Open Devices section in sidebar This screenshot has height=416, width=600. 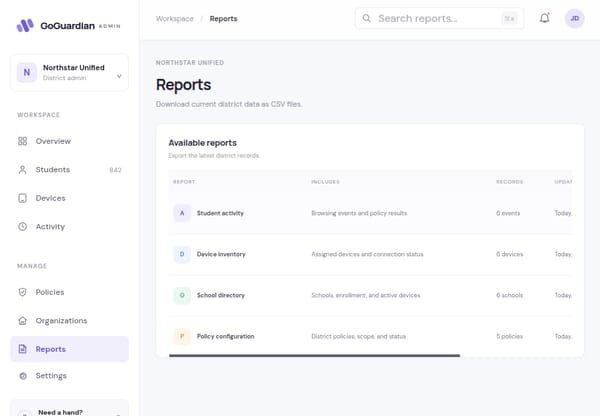(x=70, y=198)
